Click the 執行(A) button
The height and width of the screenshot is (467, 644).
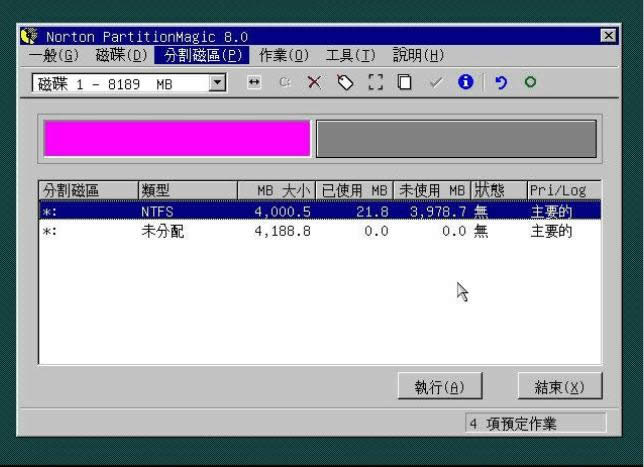click(439, 387)
